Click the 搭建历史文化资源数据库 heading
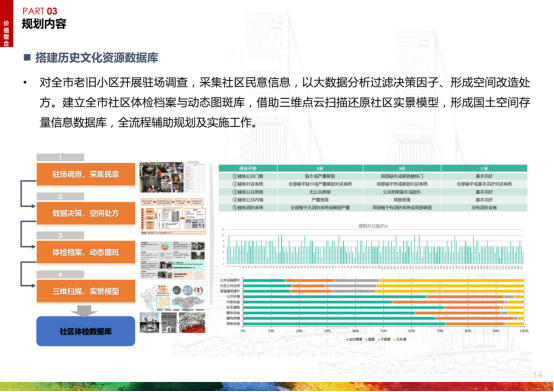The width and height of the screenshot is (554, 392). pos(97,58)
